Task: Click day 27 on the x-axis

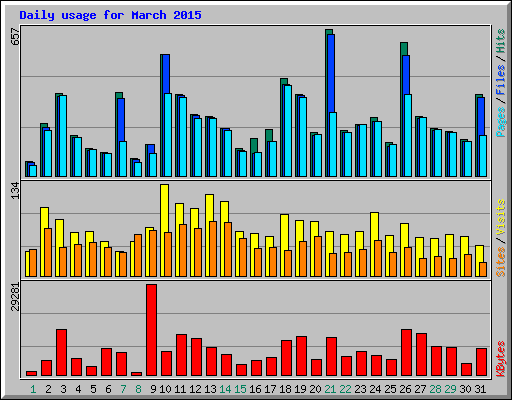Action: (420, 389)
